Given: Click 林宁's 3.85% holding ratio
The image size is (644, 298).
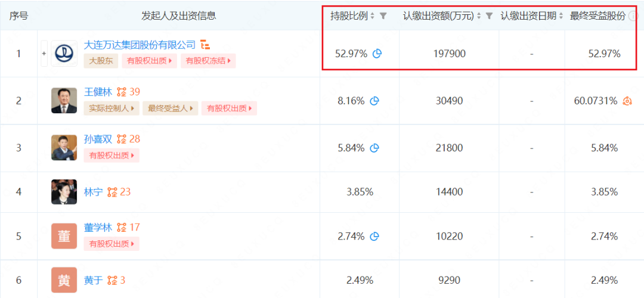Looking at the screenshot, I should click(x=360, y=192).
